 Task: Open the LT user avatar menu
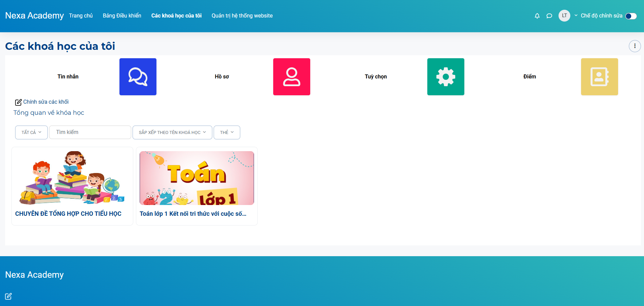(564, 15)
